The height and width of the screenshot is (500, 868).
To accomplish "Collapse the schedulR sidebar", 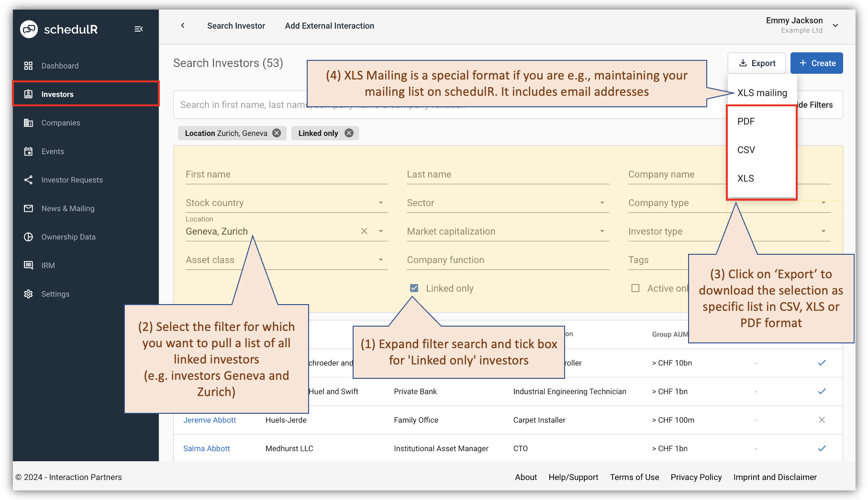I will point(138,29).
